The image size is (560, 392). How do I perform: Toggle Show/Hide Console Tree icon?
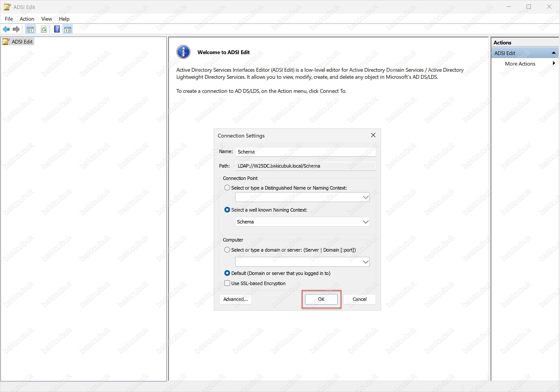coord(30,29)
